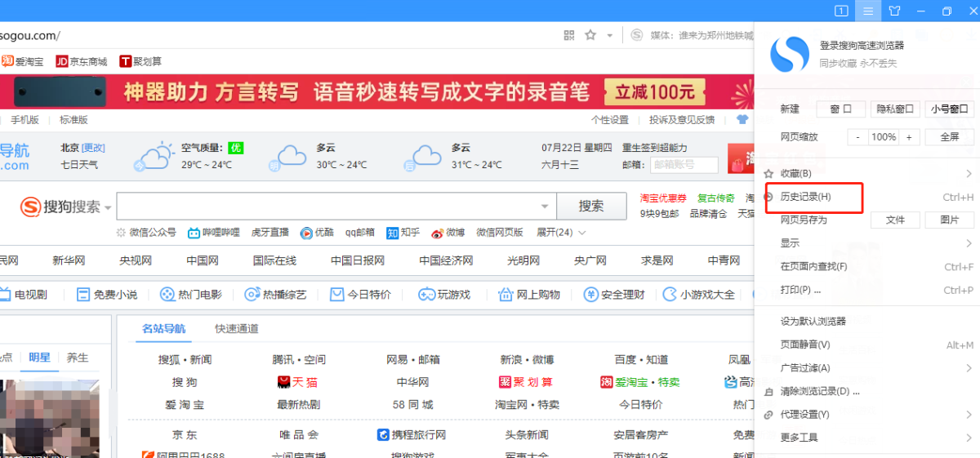The image size is (980, 458).
Task: Click the QR code icon in address bar
Action: click(x=569, y=35)
